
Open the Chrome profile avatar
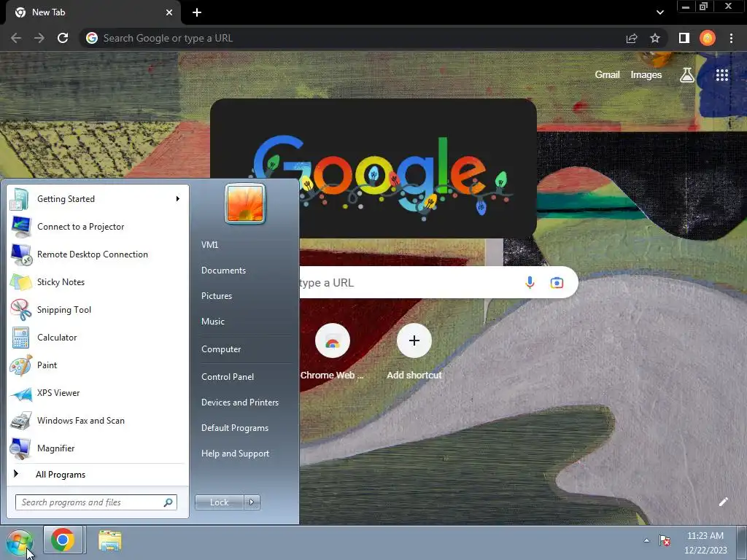tap(708, 38)
